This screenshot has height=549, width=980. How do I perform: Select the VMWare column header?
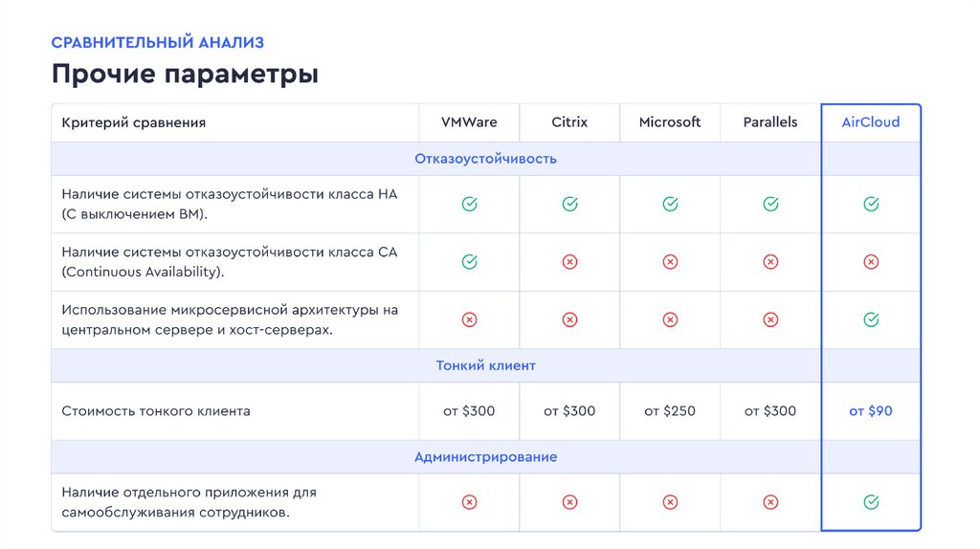pos(469,122)
